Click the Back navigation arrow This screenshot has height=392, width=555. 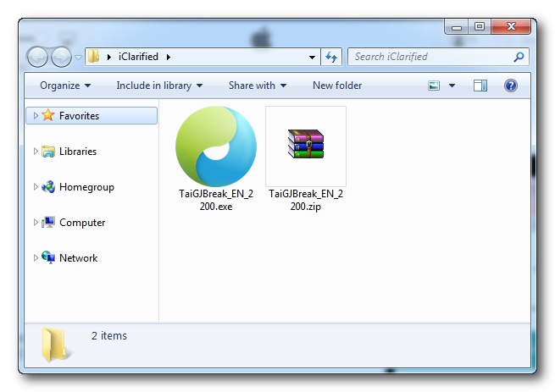click(x=37, y=57)
